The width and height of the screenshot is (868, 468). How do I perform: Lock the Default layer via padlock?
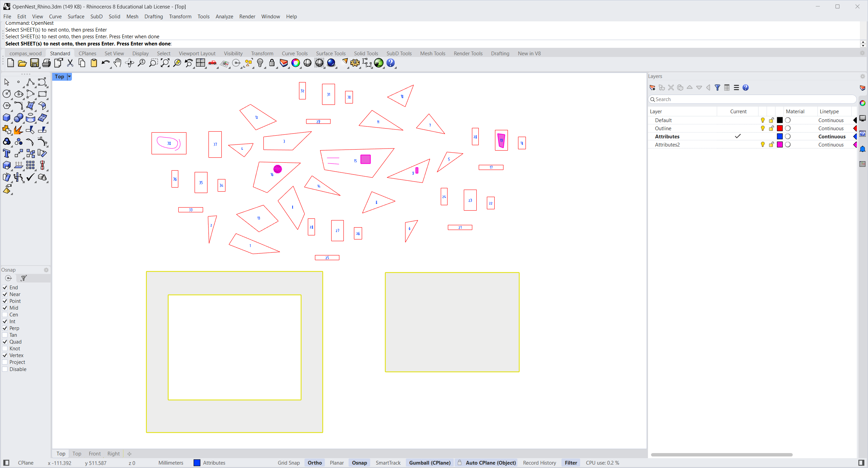[x=771, y=120]
